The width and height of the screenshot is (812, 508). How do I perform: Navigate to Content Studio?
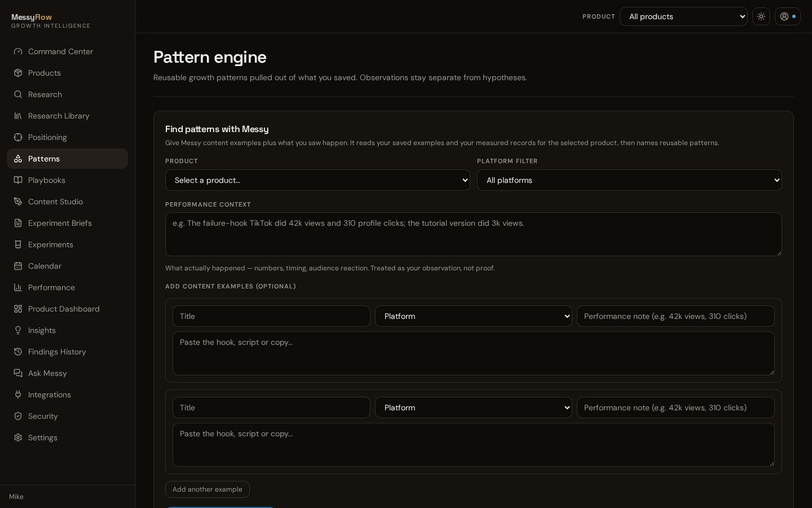click(67, 202)
